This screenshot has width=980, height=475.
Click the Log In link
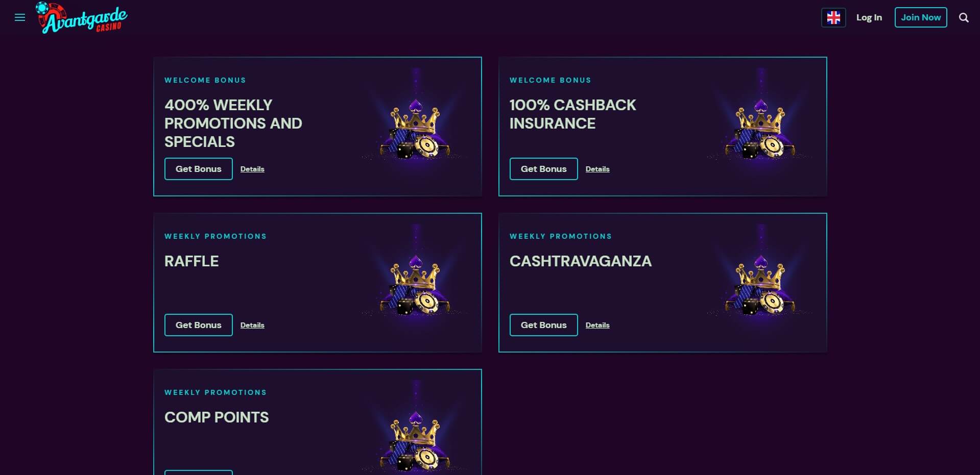[x=869, y=17]
